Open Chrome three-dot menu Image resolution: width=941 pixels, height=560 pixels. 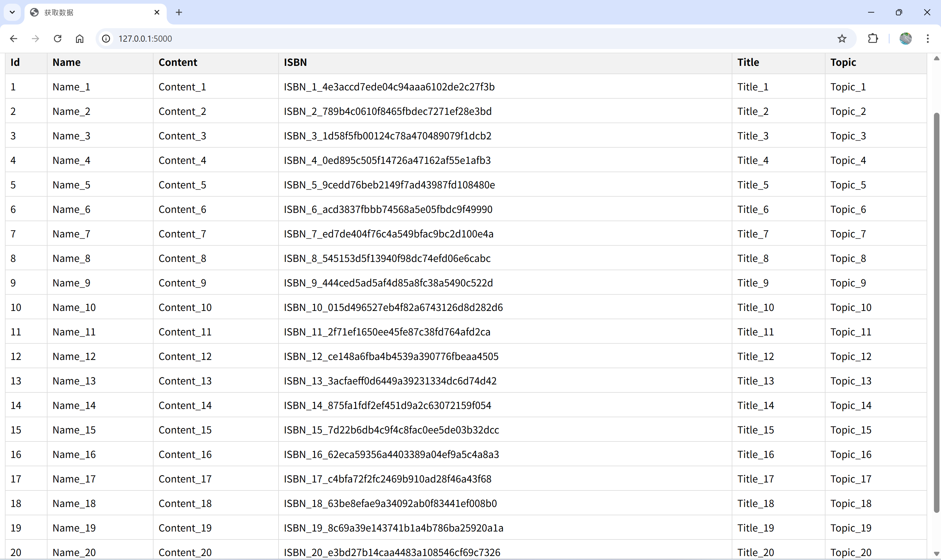(x=928, y=39)
